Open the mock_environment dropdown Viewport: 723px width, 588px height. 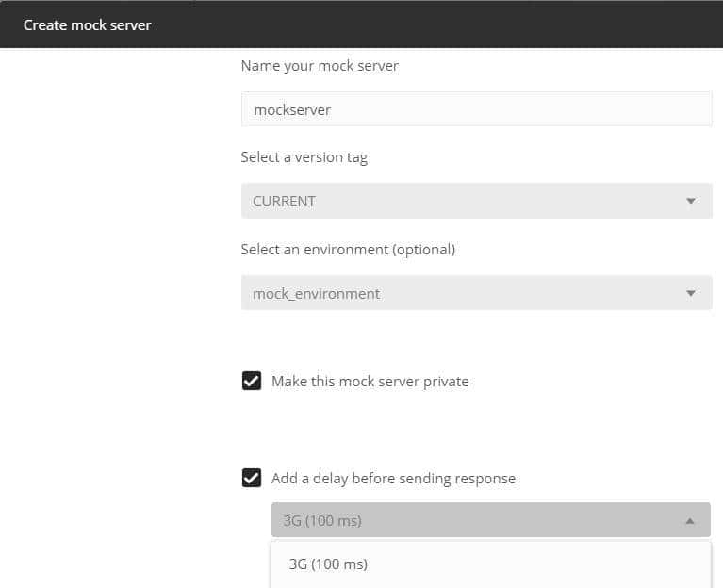pos(476,293)
